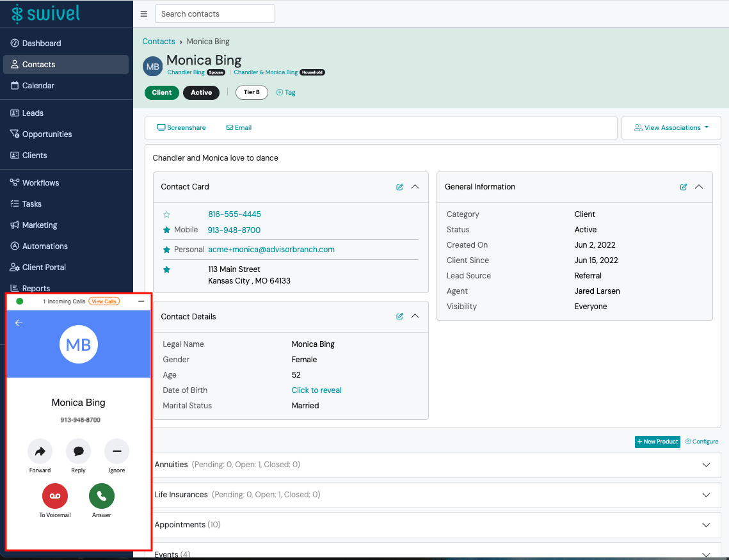The image size is (729, 560).
Task: Edit the General Information panel
Action: click(684, 187)
